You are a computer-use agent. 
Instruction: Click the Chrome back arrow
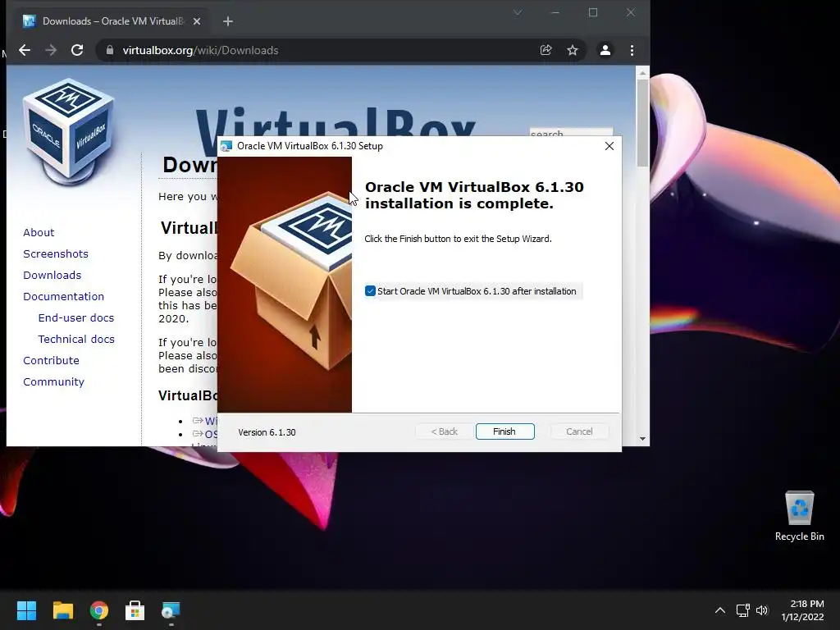pos(25,50)
